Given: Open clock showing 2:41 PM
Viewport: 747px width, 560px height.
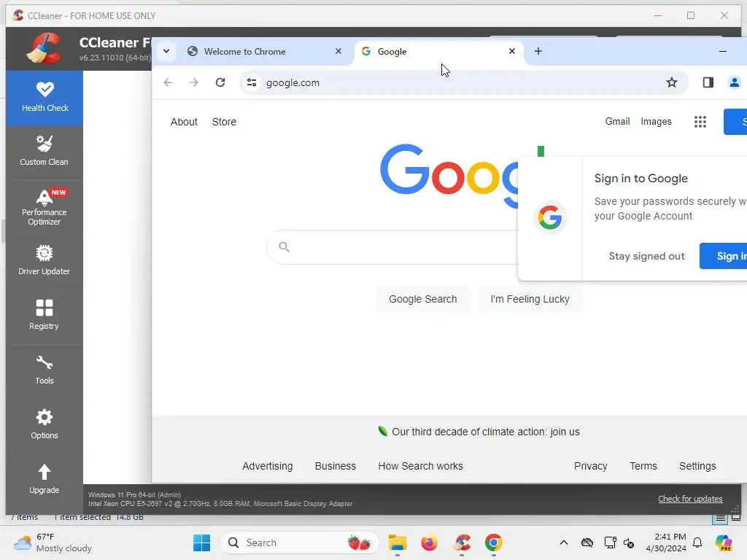Looking at the screenshot, I should (666, 542).
